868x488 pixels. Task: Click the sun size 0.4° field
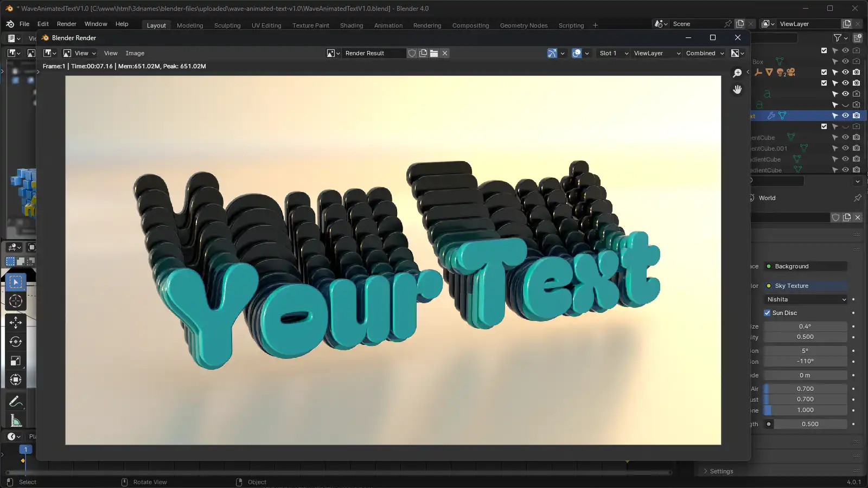click(806, 326)
